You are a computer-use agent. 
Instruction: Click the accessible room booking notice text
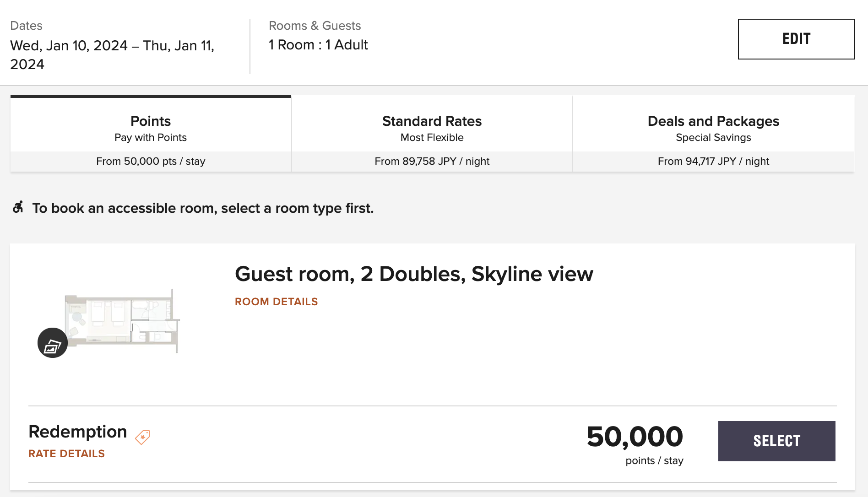(203, 208)
